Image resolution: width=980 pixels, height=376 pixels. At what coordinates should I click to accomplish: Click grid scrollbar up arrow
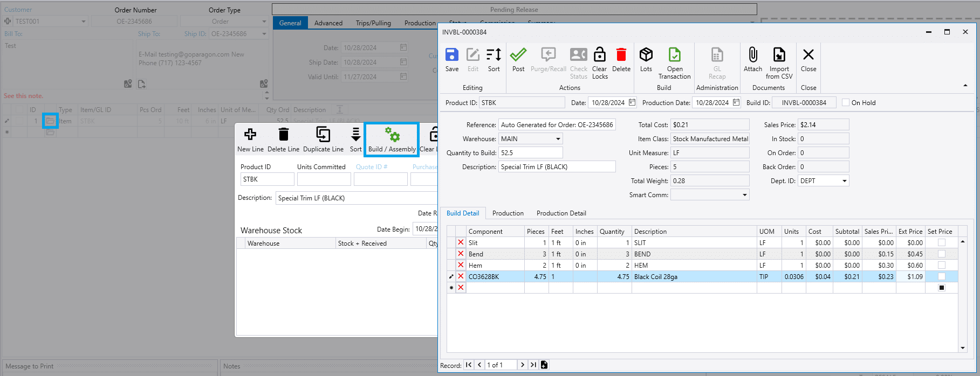coord(963,242)
